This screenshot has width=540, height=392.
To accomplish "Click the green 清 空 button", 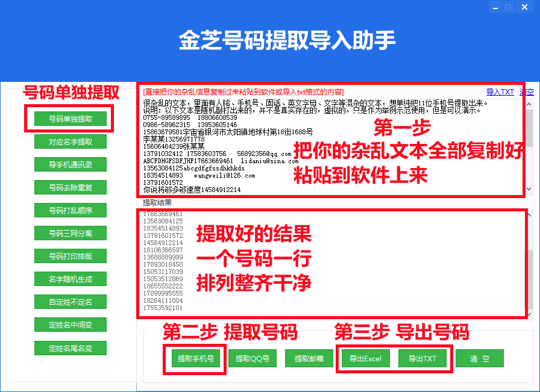I will click(480, 359).
